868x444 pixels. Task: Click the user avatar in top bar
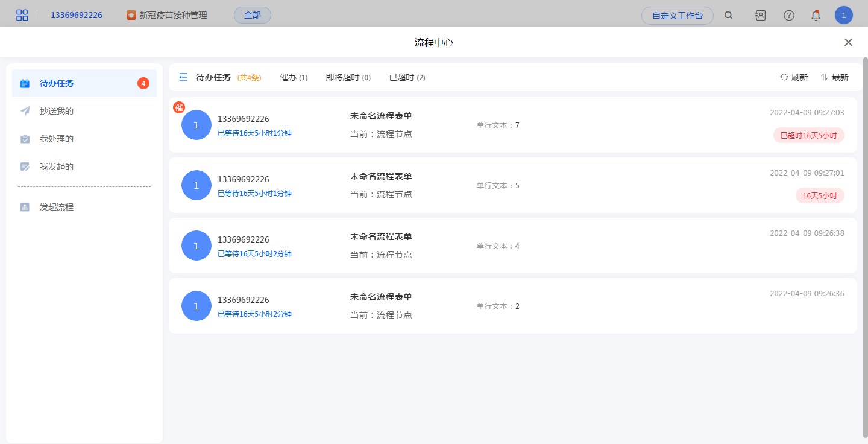coord(843,16)
